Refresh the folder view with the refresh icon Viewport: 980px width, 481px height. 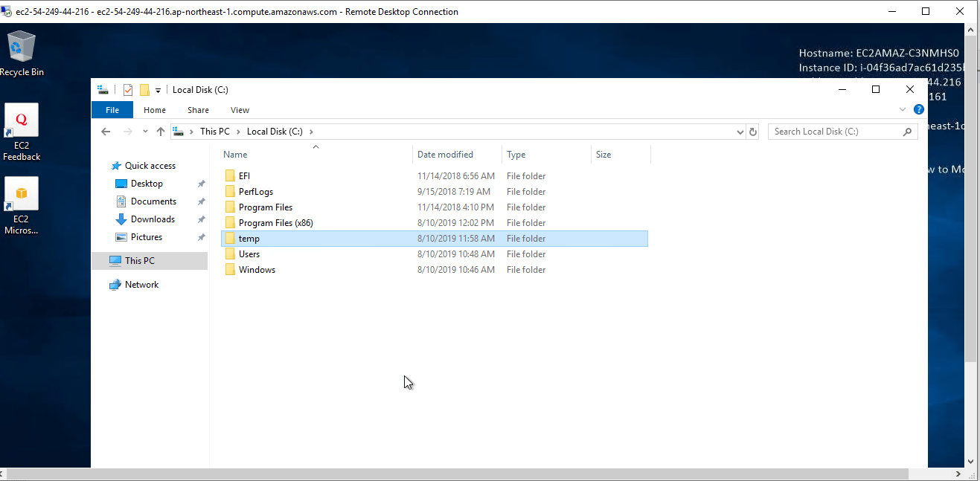coord(752,132)
